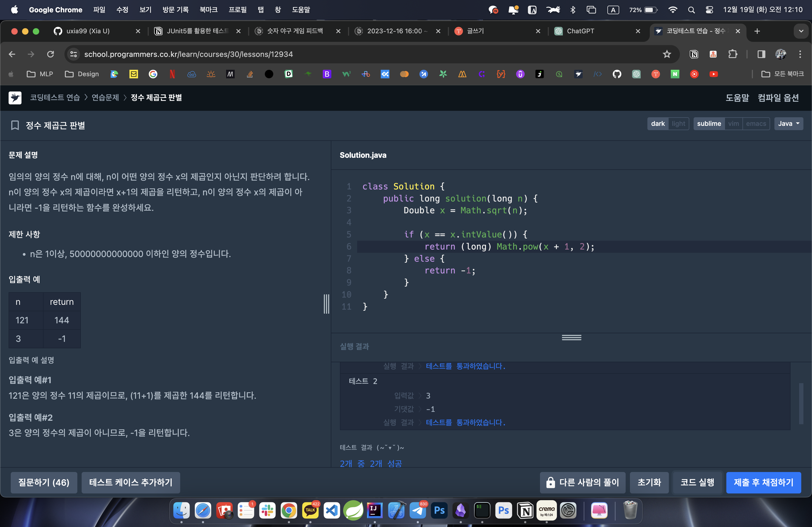Image resolution: width=812 pixels, height=527 pixels.
Task: Click the vertical divider handle between panels
Action: 327,304
